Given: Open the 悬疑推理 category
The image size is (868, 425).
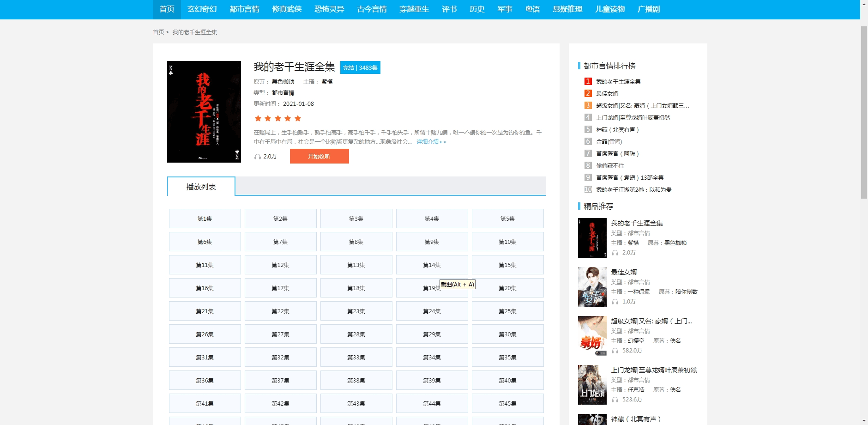Looking at the screenshot, I should tap(567, 9).
